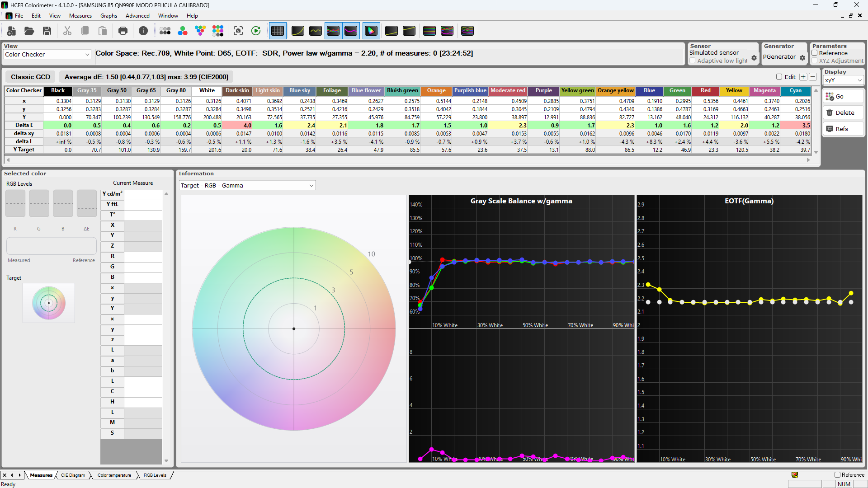Open the Measures menu
The image size is (868, 488).
[80, 16]
